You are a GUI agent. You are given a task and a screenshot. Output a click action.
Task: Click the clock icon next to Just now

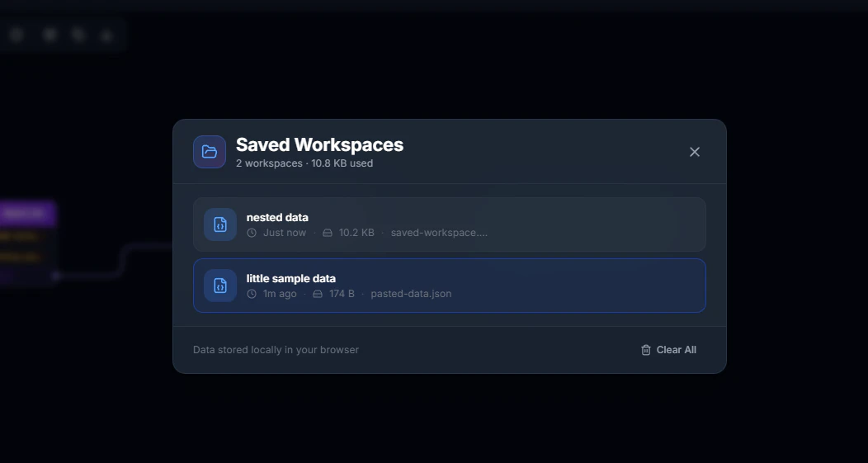[x=252, y=233]
